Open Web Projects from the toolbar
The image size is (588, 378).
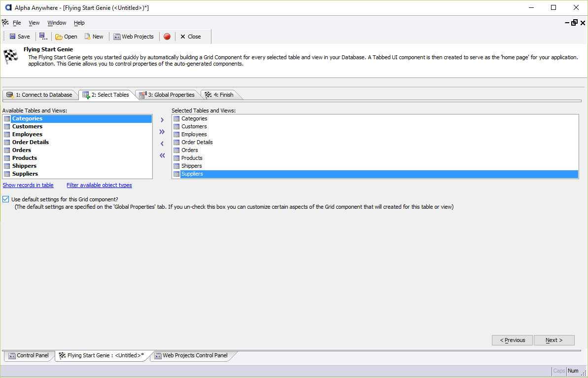click(134, 37)
